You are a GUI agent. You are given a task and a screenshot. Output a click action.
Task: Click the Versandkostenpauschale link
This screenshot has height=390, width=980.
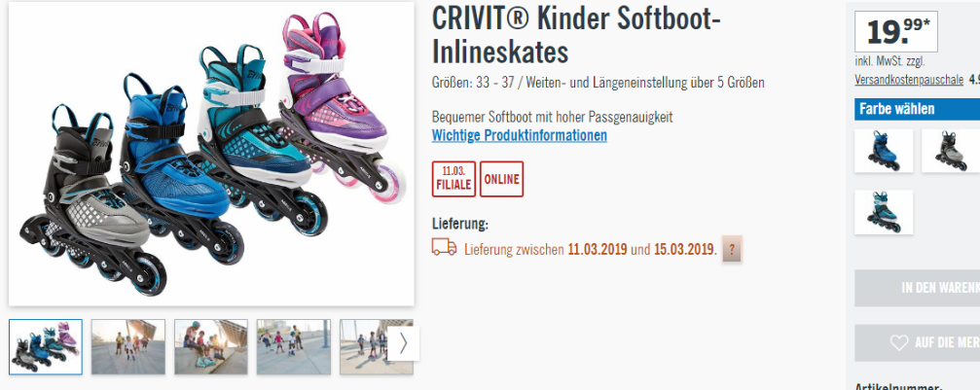click(x=909, y=80)
